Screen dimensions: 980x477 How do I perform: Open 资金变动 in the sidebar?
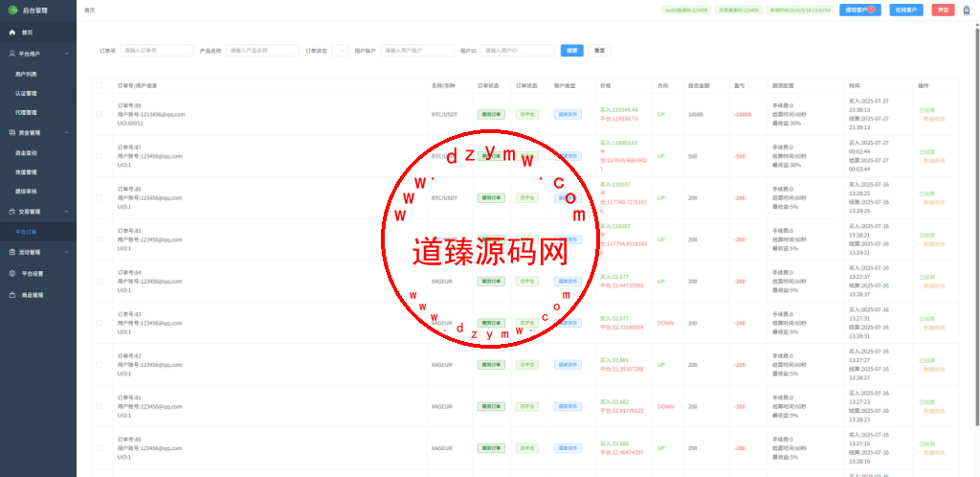tap(38, 152)
